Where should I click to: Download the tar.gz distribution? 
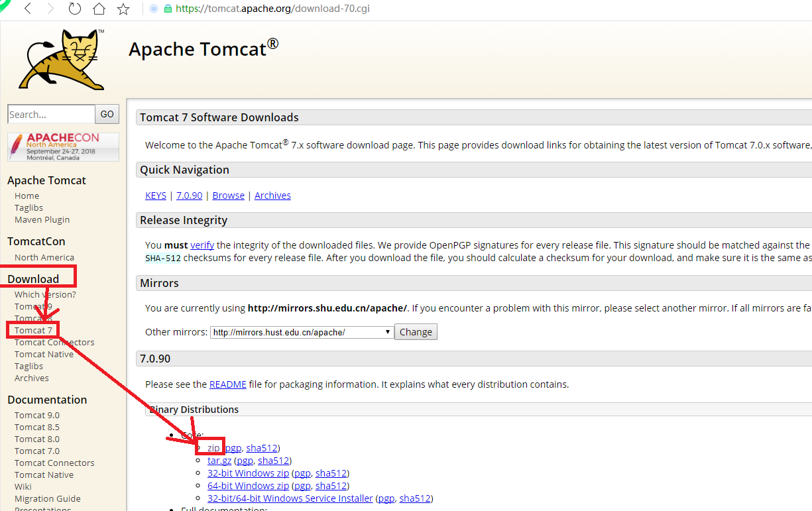pos(219,461)
